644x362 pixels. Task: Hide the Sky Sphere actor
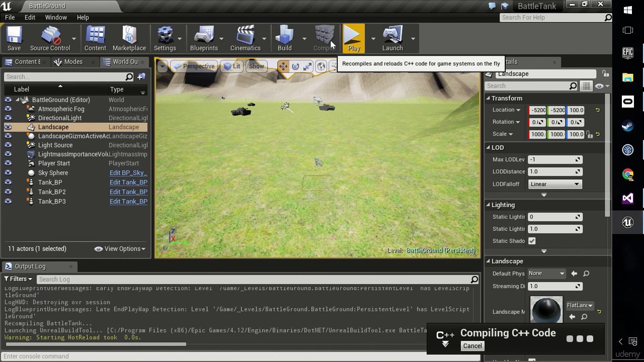(x=8, y=173)
